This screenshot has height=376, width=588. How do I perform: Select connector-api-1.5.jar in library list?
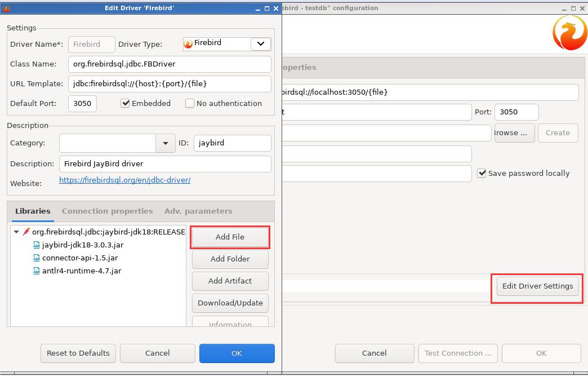[x=80, y=258]
